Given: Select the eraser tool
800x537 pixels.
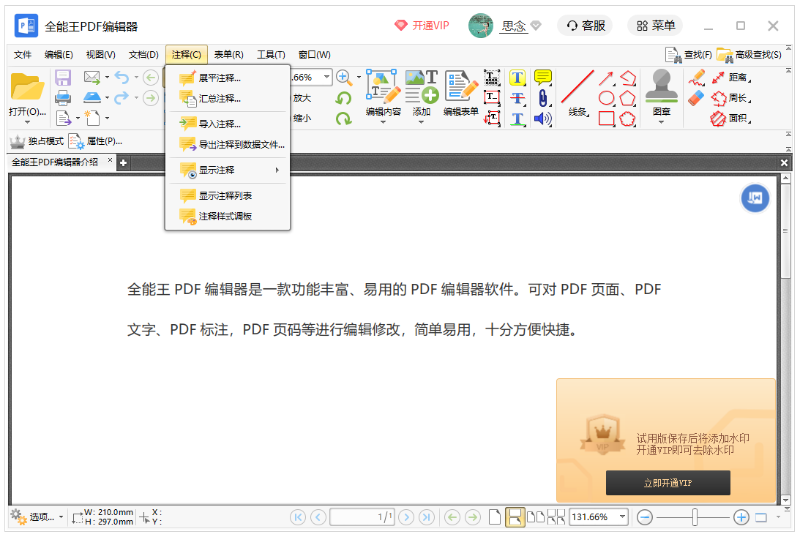Looking at the screenshot, I should pos(696,98).
